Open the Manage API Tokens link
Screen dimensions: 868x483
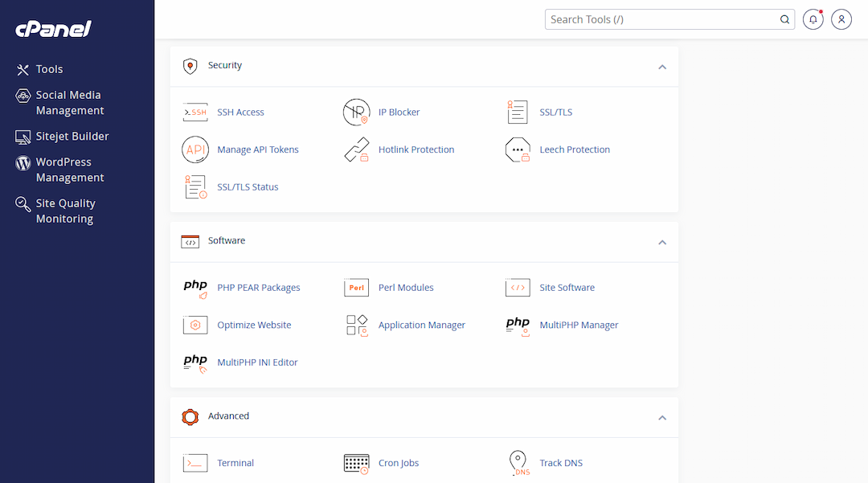[257, 149]
